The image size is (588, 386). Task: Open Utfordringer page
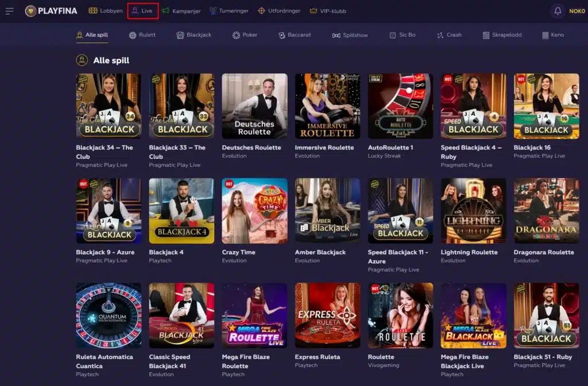(x=280, y=11)
